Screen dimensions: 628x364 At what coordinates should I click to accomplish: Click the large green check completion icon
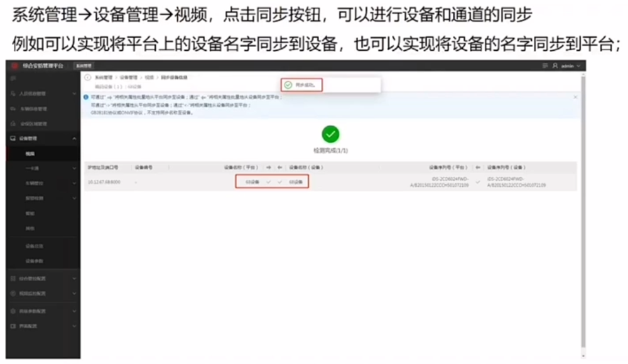330,134
